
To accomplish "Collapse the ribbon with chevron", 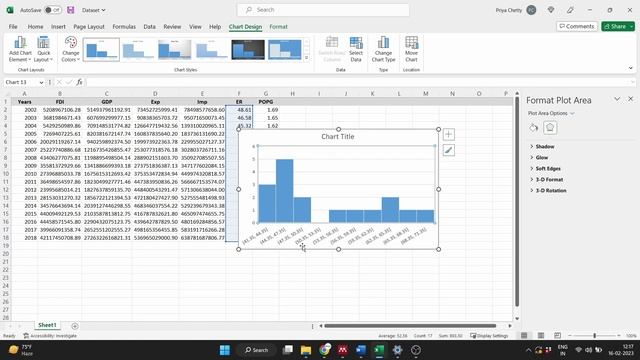I will tap(631, 68).
